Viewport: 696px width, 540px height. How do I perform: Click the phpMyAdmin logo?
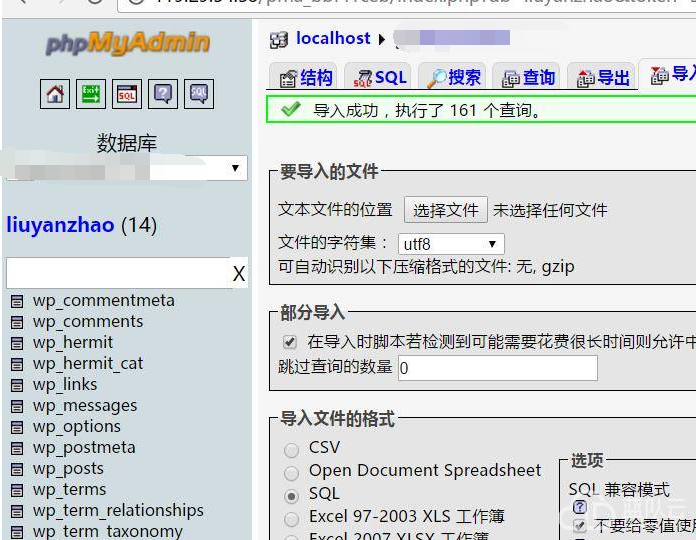[127, 43]
